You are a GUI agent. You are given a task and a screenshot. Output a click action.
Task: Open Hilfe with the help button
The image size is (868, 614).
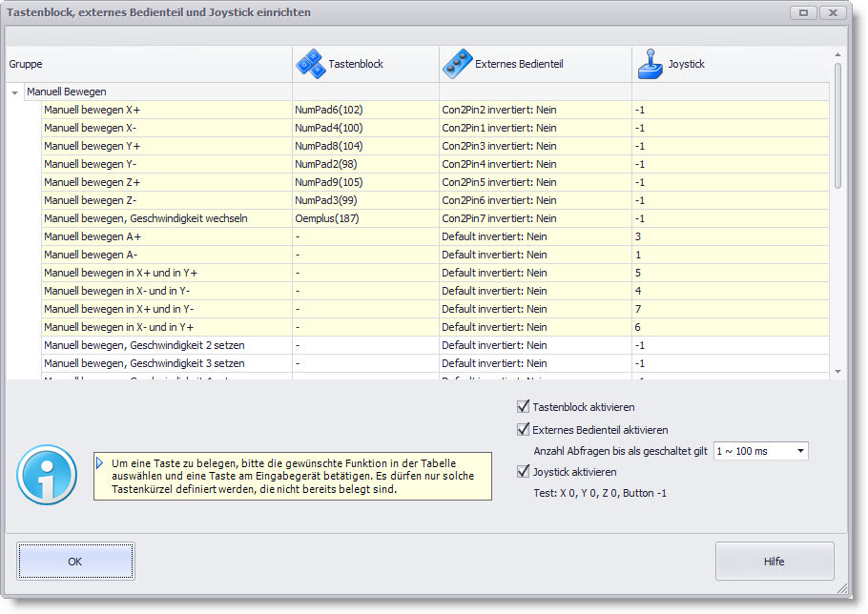click(774, 562)
